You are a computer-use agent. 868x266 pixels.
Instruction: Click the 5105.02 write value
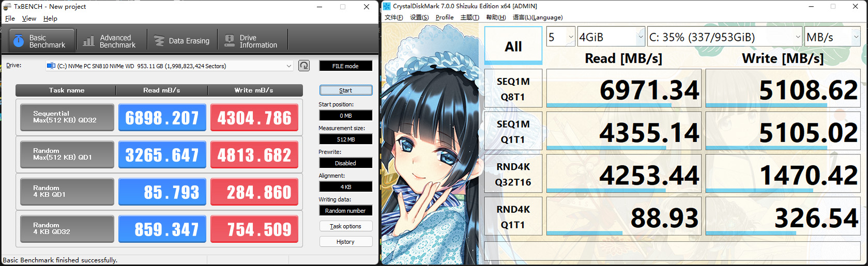pyautogui.click(x=783, y=131)
